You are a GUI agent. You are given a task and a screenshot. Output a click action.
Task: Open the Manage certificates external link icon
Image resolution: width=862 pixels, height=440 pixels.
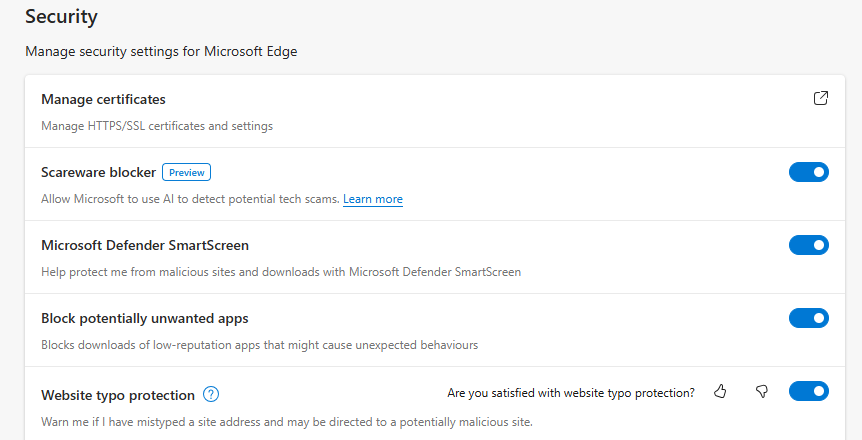coord(820,98)
